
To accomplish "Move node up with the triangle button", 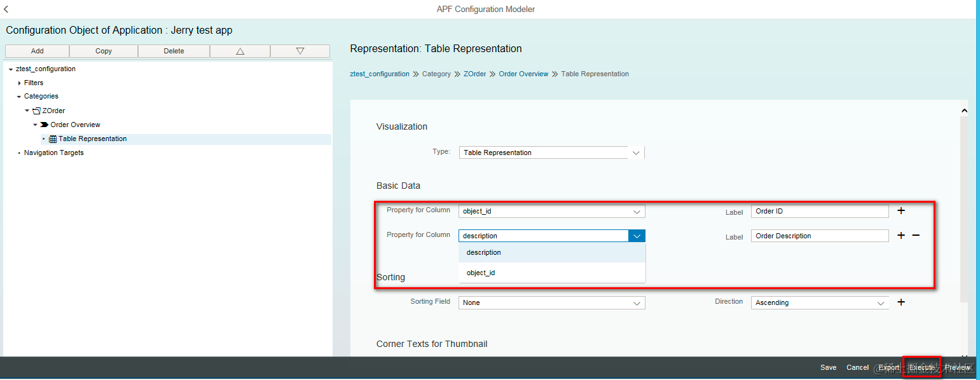I will [x=240, y=51].
